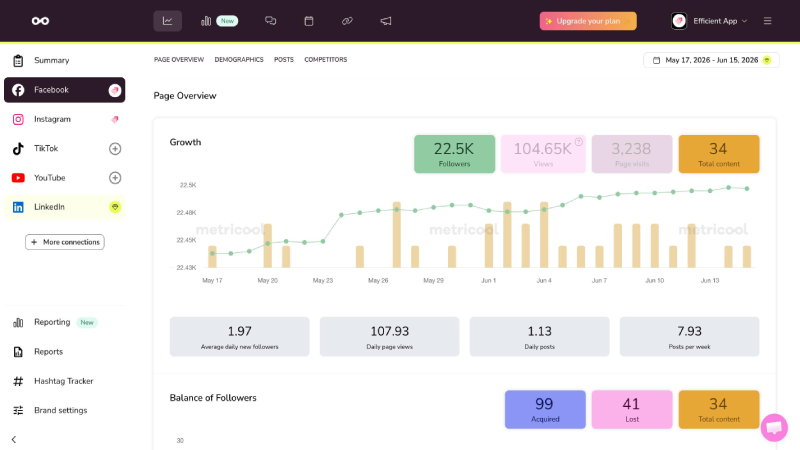Select LinkedIn in the sidebar
This screenshot has width=800, height=450.
pyautogui.click(x=64, y=207)
